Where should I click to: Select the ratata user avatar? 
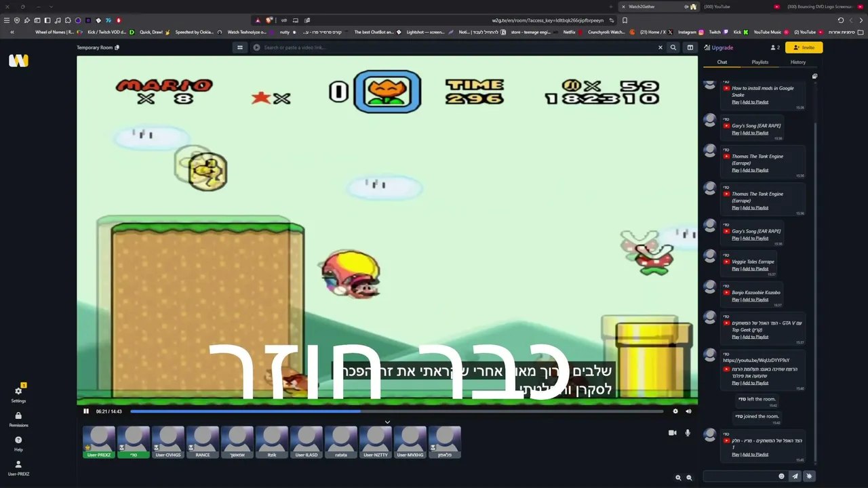(341, 442)
